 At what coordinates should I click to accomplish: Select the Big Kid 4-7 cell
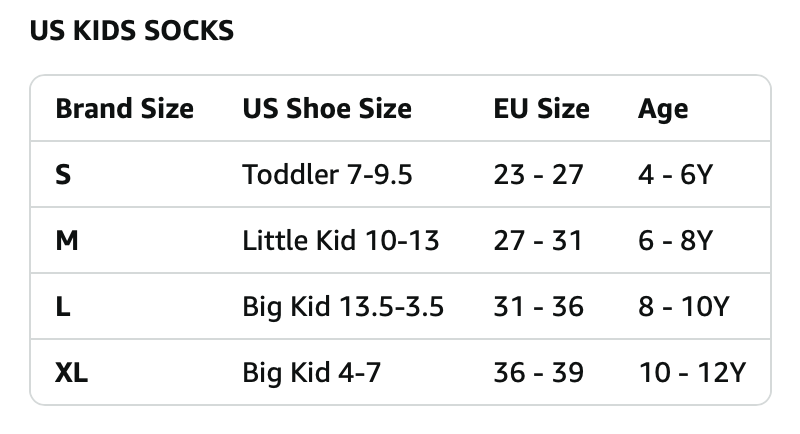click(x=311, y=373)
